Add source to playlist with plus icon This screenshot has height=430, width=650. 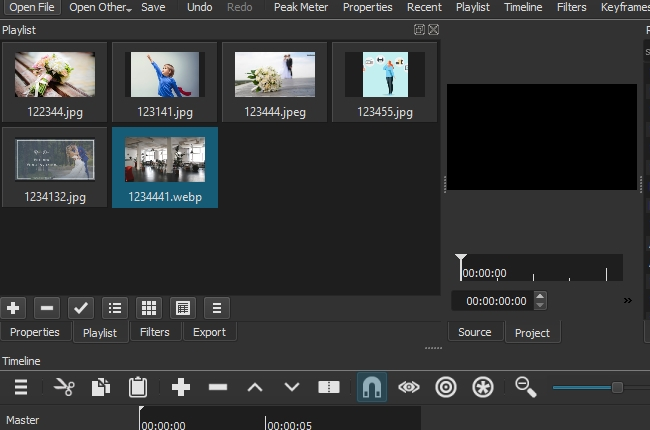(x=13, y=308)
